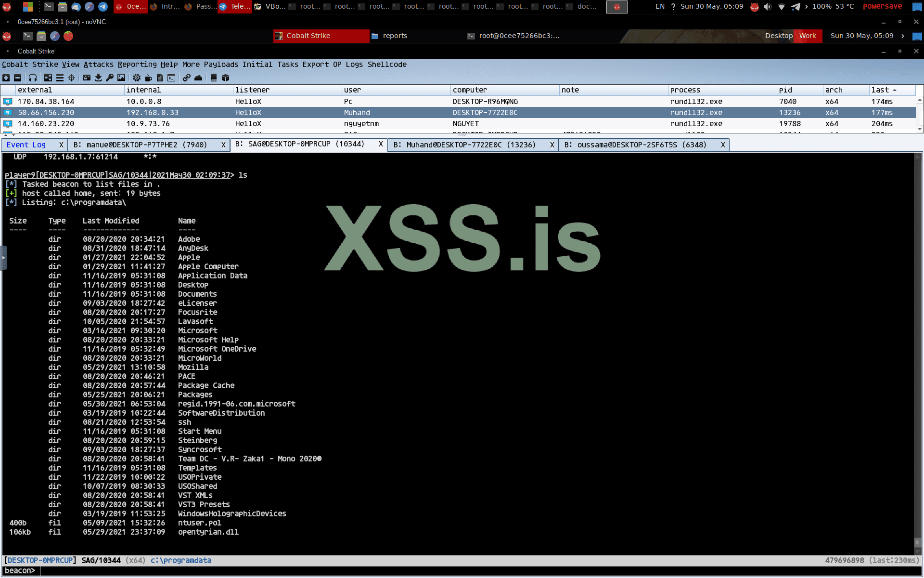The image size is (924, 578).
Task: Open the Payloads menu
Action: click(x=221, y=65)
